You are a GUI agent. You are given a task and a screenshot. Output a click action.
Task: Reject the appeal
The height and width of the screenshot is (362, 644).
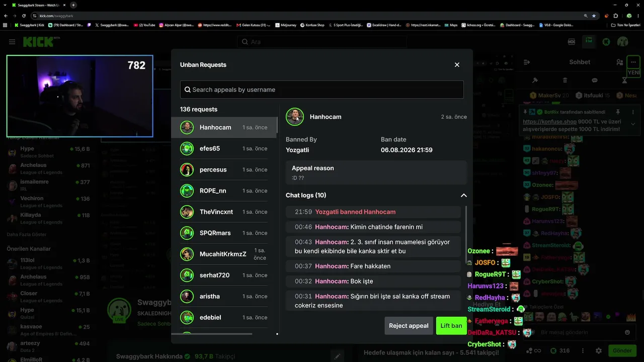409,326
